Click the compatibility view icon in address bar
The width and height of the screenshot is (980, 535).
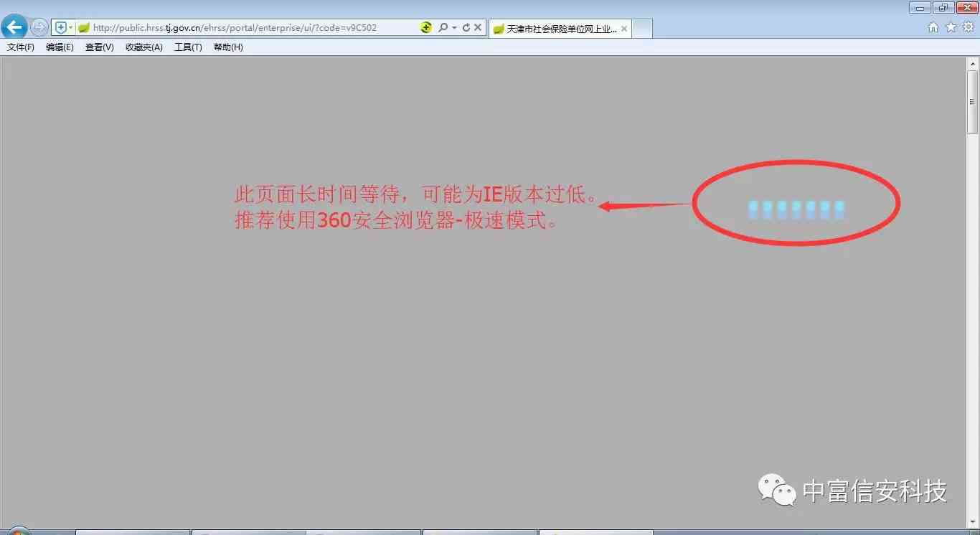tap(426, 28)
